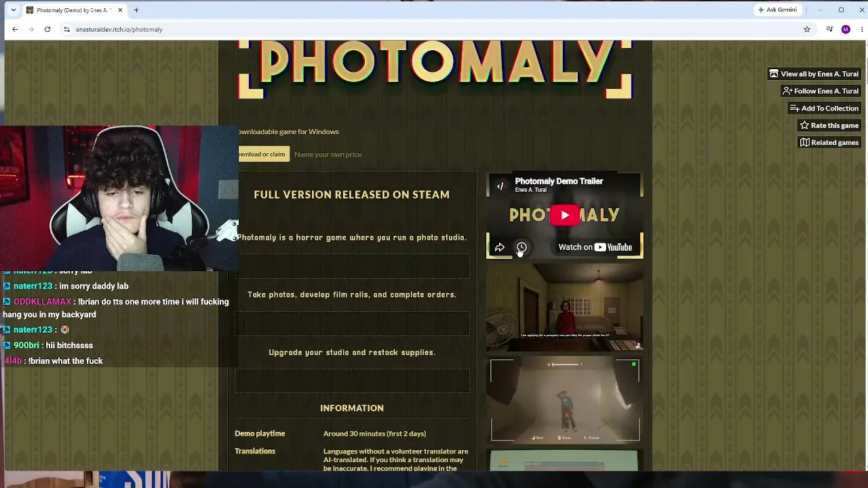The image size is (868, 488).
Task: Click the Enes A. Tural channel name in video
Action: tap(530, 190)
